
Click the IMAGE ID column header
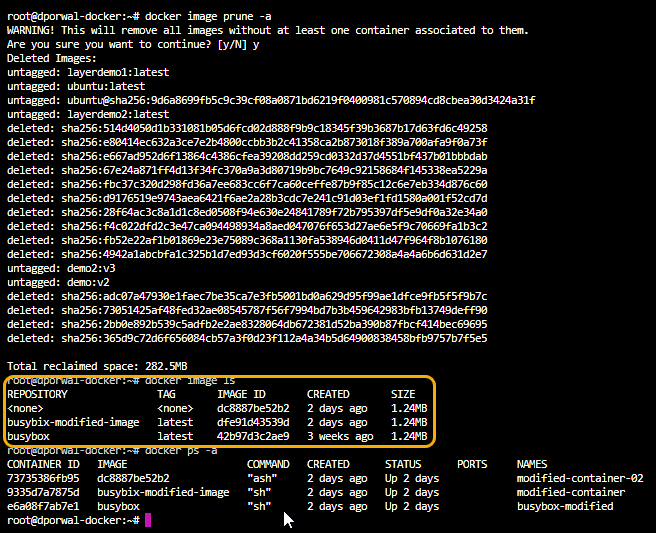coord(241,395)
